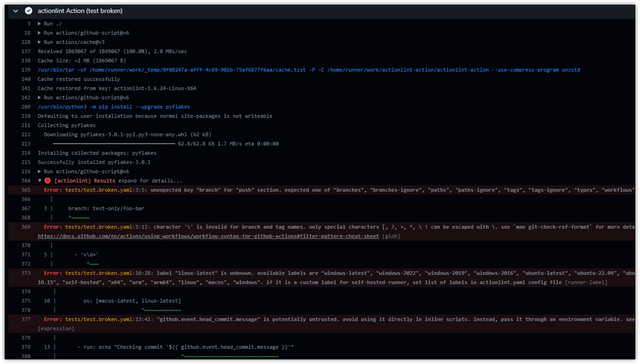Click the success checkmark icon in step header
Image resolution: width=640 pixels, height=364 pixels.
pos(29,11)
